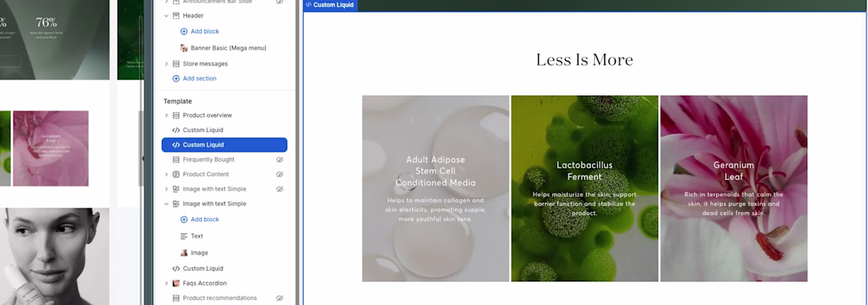The image size is (868, 305).
Task: Click the large Geranium Leaf card in preview
Action: pyautogui.click(x=734, y=189)
